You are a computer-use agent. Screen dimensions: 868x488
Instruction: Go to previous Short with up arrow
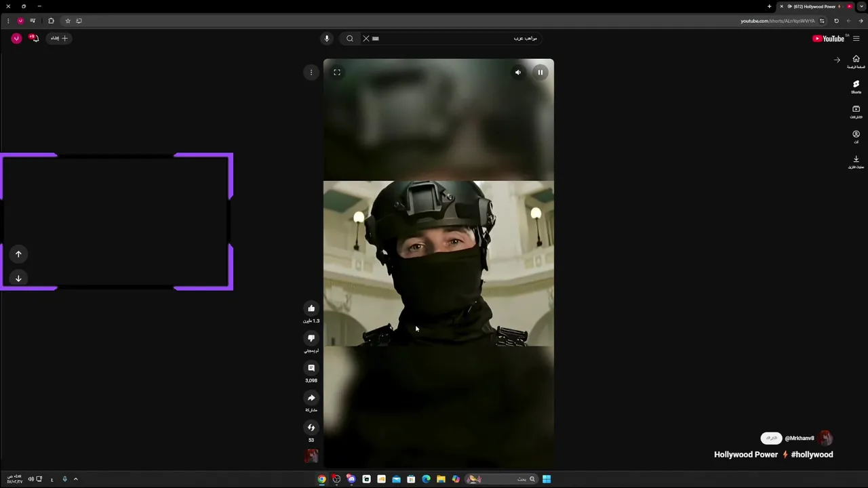[x=18, y=254]
